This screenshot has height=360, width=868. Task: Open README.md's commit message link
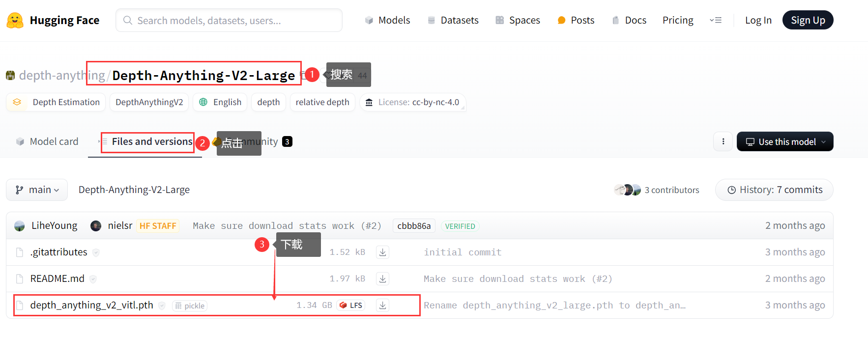[518, 278]
